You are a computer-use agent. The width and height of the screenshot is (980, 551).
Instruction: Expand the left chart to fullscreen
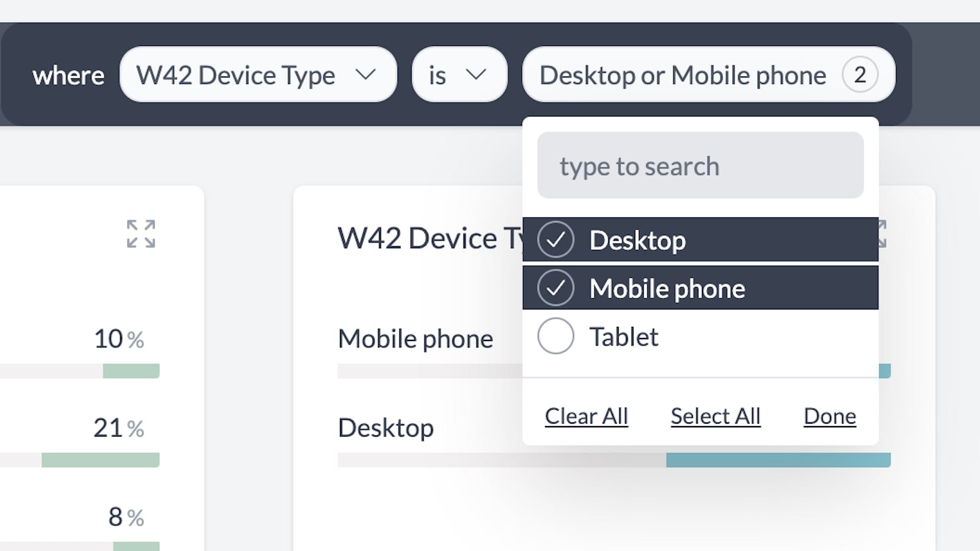(140, 234)
